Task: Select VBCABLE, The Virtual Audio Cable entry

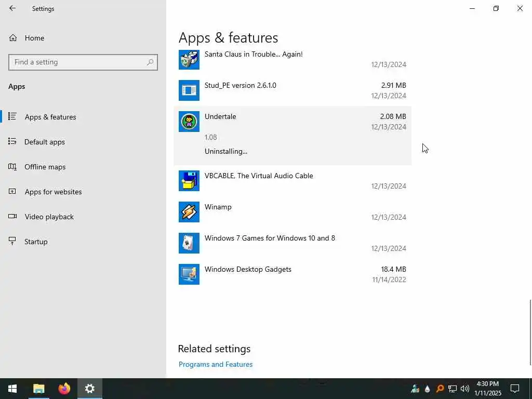Action: [x=292, y=181]
